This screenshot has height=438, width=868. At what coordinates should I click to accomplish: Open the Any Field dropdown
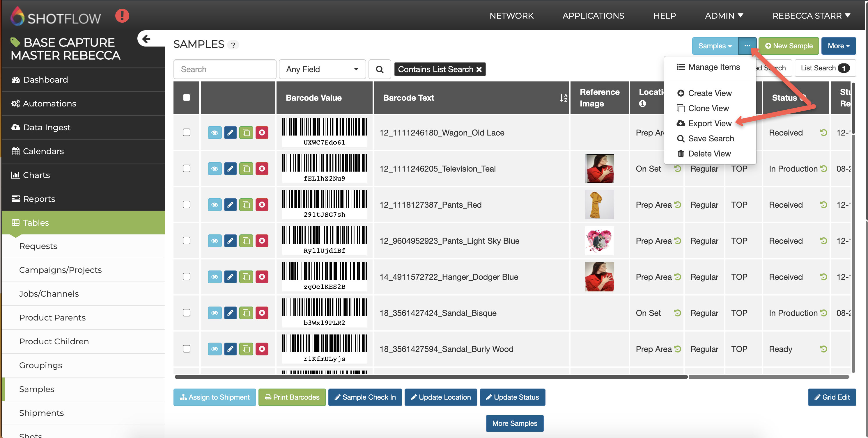(322, 69)
